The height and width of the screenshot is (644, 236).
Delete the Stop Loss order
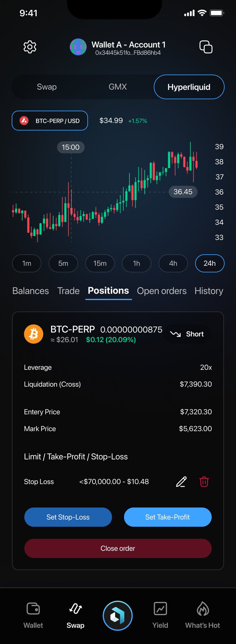pyautogui.click(x=204, y=482)
